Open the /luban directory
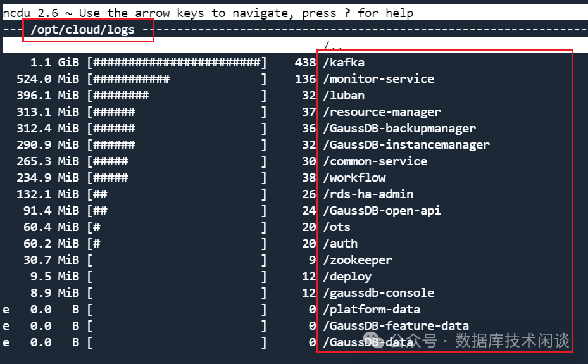 (344, 96)
